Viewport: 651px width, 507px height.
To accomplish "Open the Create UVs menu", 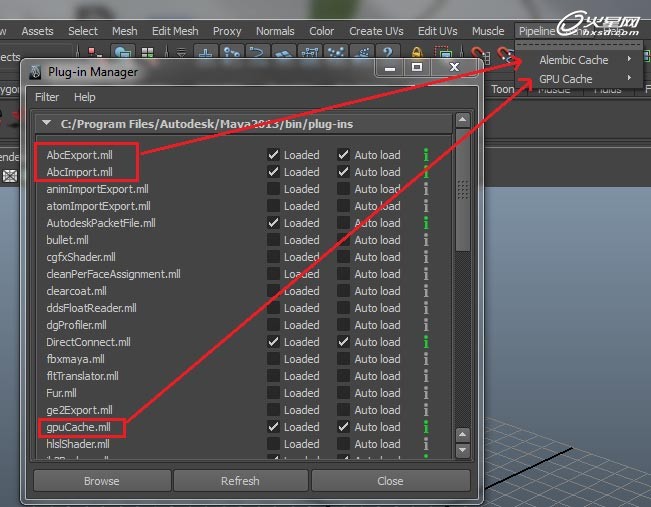I will pos(376,31).
